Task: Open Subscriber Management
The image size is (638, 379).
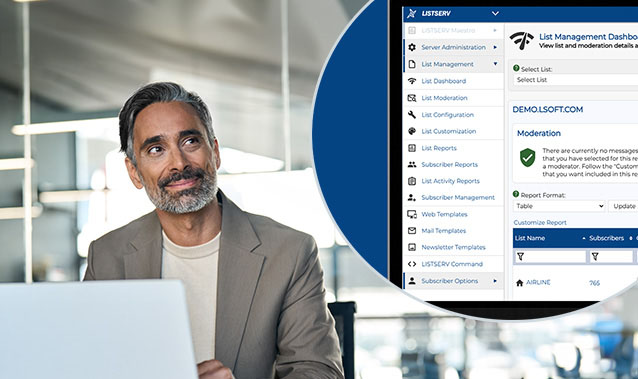Action: coord(458,197)
